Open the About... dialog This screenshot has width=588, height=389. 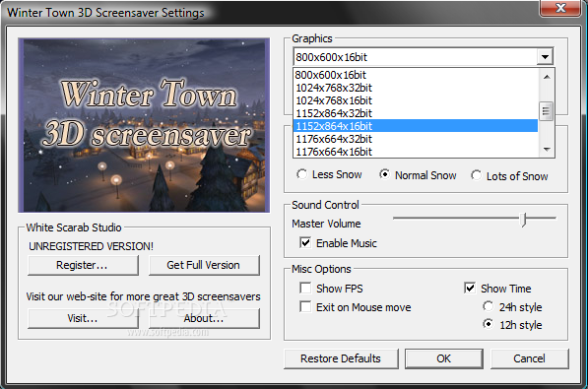click(204, 318)
